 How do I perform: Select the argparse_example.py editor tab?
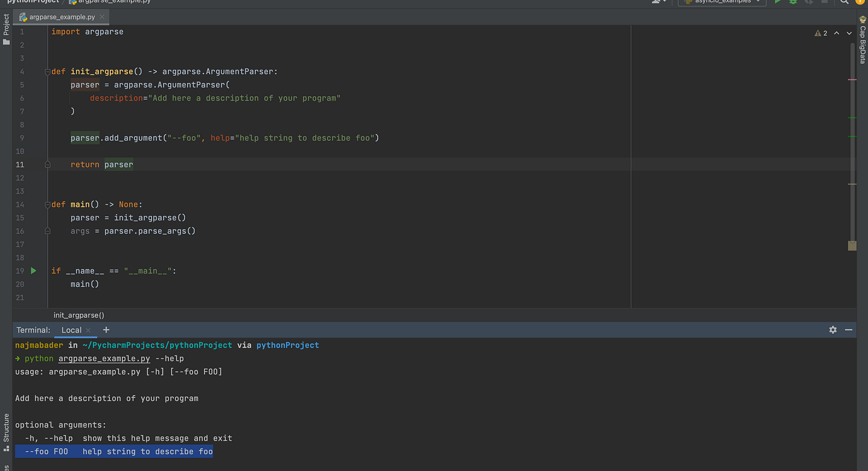pyautogui.click(x=60, y=17)
